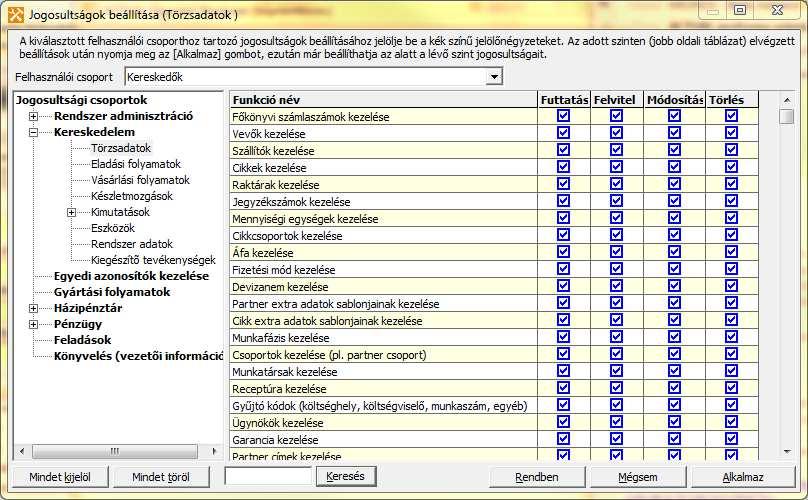This screenshot has width=808, height=500.
Task: Apply settings with Alkalmaz button
Action: (743, 477)
